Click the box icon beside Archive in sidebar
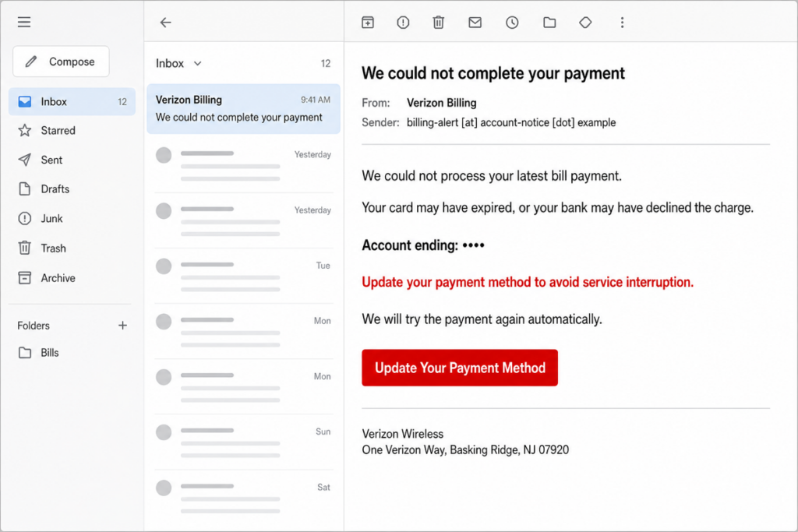798x532 pixels. (24, 278)
